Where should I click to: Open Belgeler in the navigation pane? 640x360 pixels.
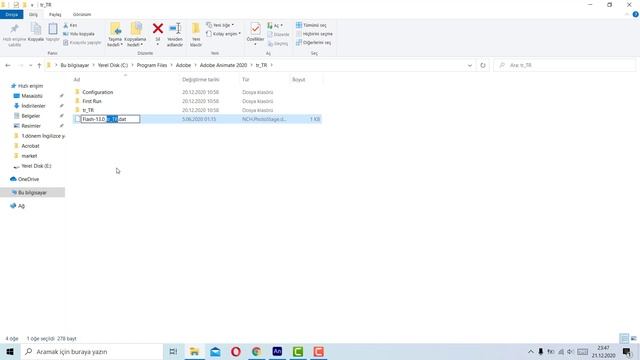point(31,116)
